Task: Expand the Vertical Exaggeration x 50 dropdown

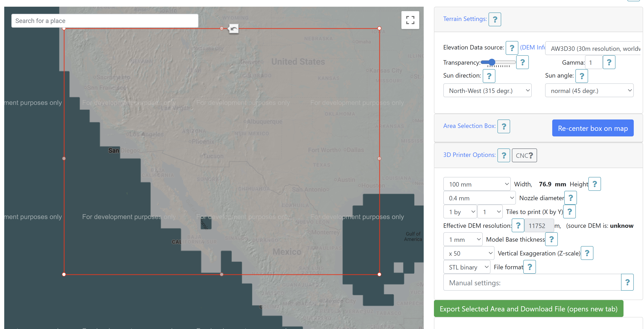Action: (468, 253)
